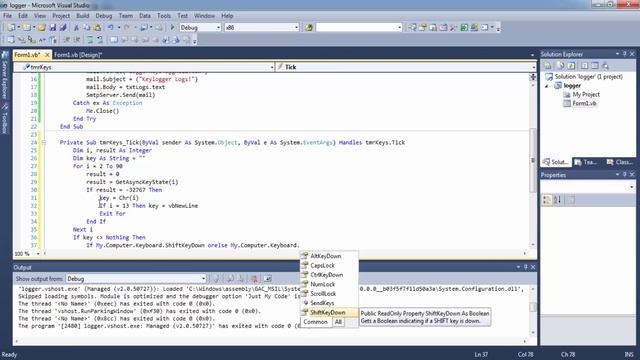Click View Designer icon in Solution Explorer

click(x=595, y=65)
